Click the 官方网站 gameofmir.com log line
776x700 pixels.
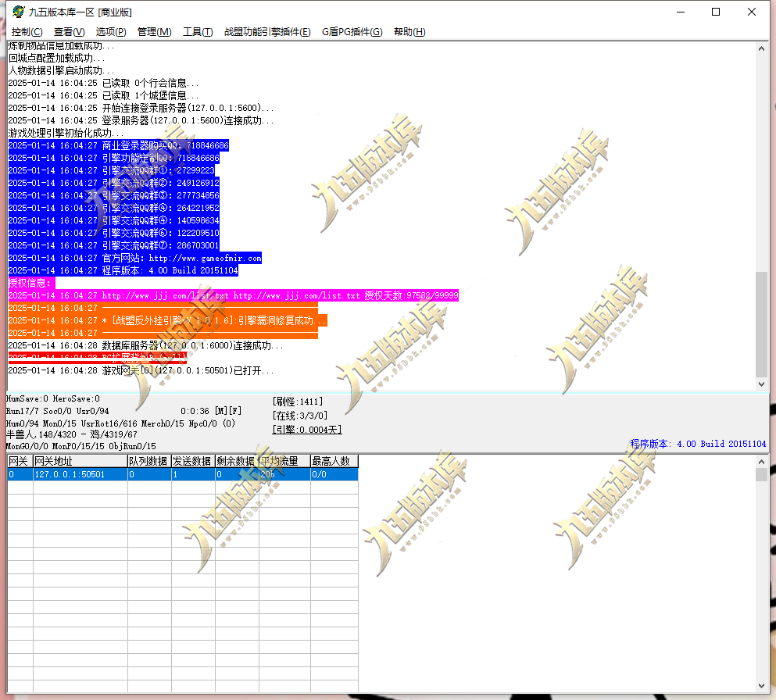pos(134,258)
